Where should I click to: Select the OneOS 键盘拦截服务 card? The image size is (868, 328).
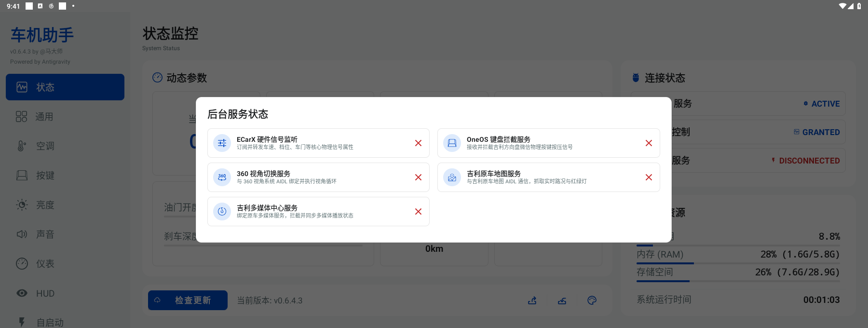click(549, 143)
